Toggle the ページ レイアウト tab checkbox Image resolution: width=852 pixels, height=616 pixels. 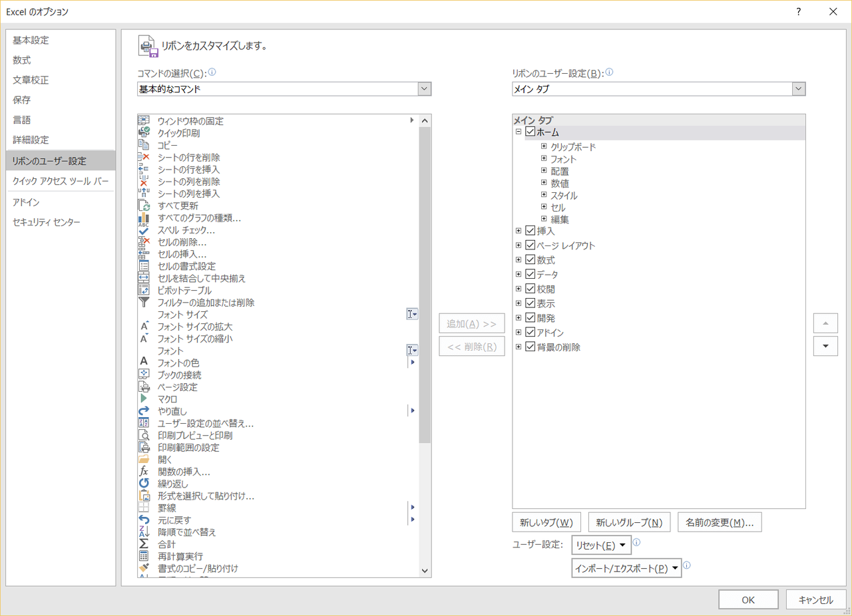click(530, 245)
